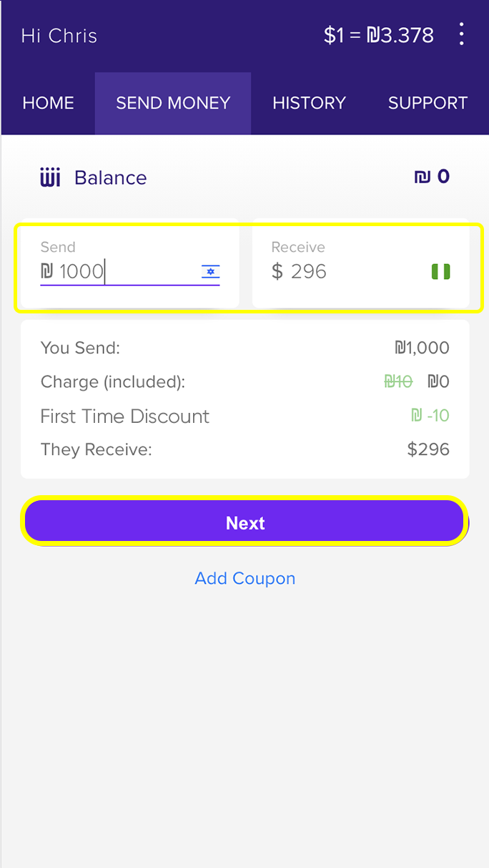Click the shekel symbol in the Send field
The image size is (489, 868).
click(47, 272)
